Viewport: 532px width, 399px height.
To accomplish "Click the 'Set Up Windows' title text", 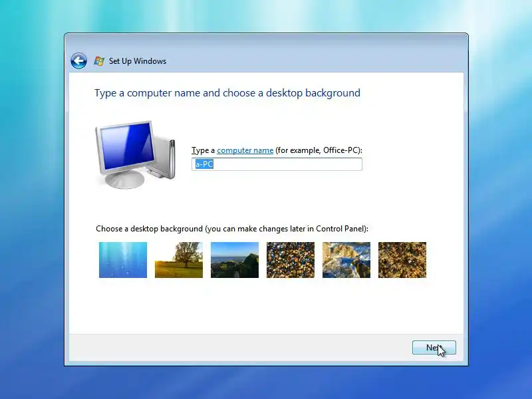I will pos(138,61).
